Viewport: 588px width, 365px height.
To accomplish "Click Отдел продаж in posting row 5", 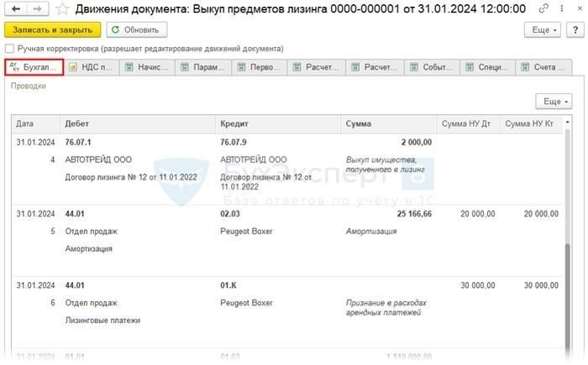I will tap(91, 232).
